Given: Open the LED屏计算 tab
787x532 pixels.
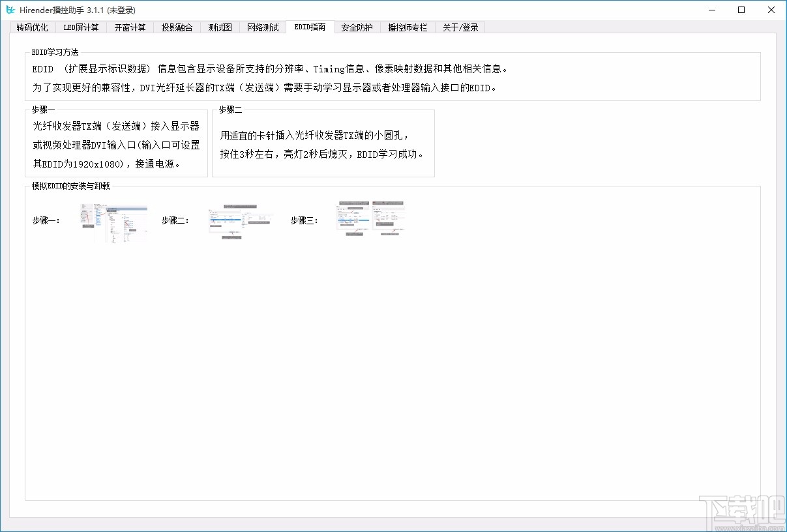Looking at the screenshot, I should pyautogui.click(x=81, y=27).
